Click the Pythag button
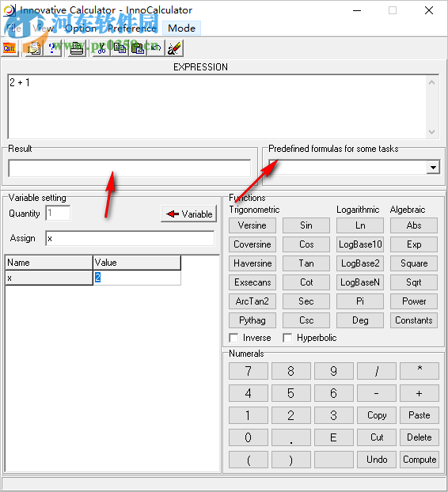 tap(252, 320)
